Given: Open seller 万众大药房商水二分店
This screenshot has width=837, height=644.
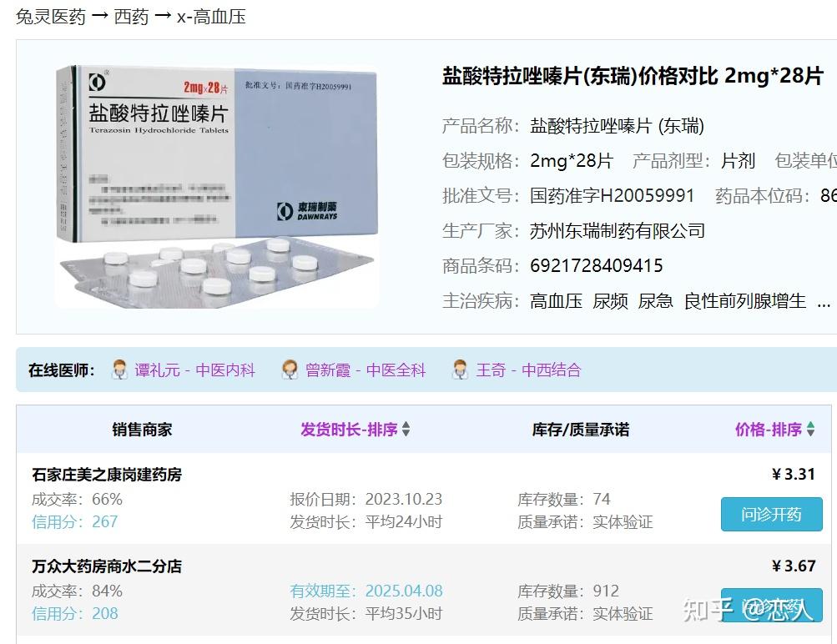Looking at the screenshot, I should coord(107,566).
